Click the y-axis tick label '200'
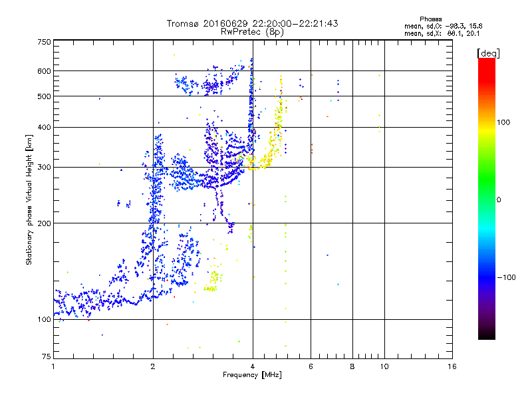 (44, 223)
